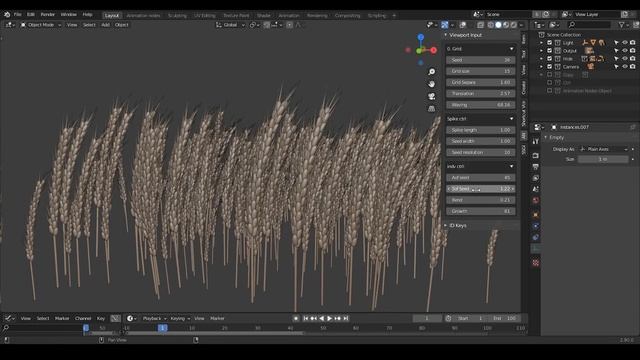Click the zoom magnifier viewport icon

(431, 72)
